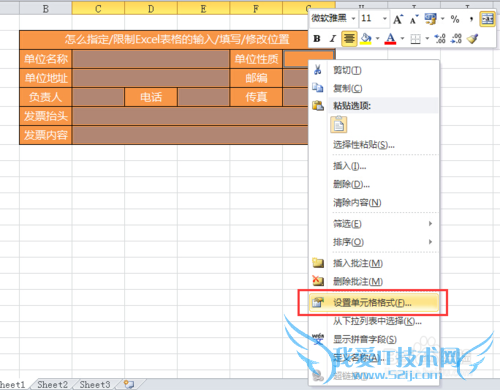This screenshot has height=390, width=500.
Task: Apply comma style from mini toolbar
Action: coord(471,19)
